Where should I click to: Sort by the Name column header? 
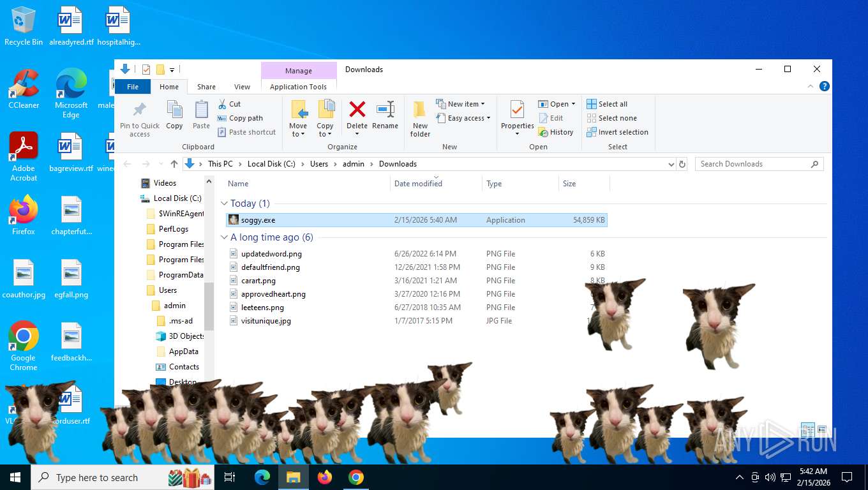306,184
